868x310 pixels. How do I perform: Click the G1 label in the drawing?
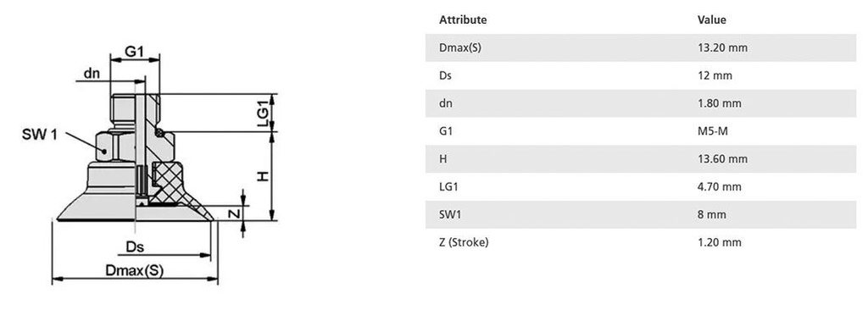(x=135, y=52)
